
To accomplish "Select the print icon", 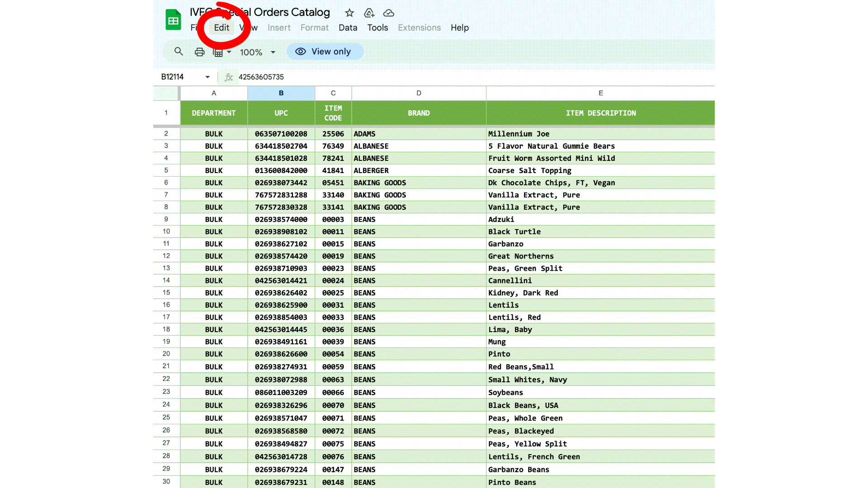I will [x=199, y=52].
